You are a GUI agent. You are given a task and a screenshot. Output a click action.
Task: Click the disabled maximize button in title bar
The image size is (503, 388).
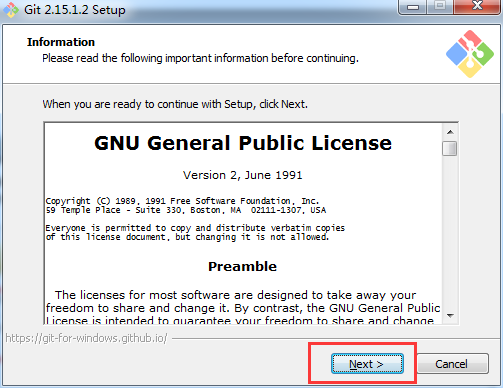point(440,7)
